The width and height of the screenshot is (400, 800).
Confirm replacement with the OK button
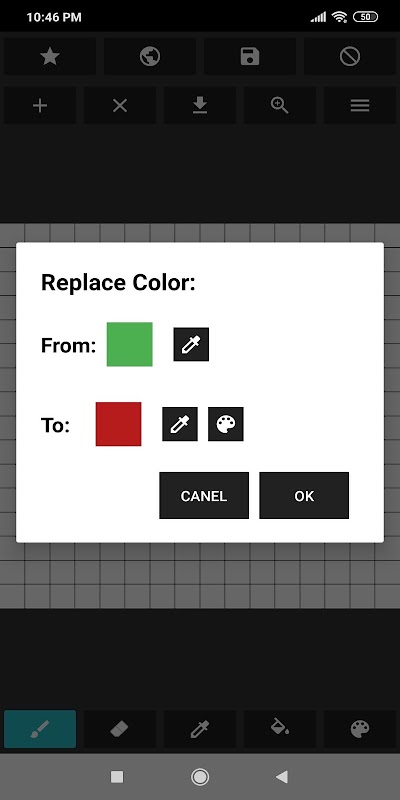pos(304,495)
